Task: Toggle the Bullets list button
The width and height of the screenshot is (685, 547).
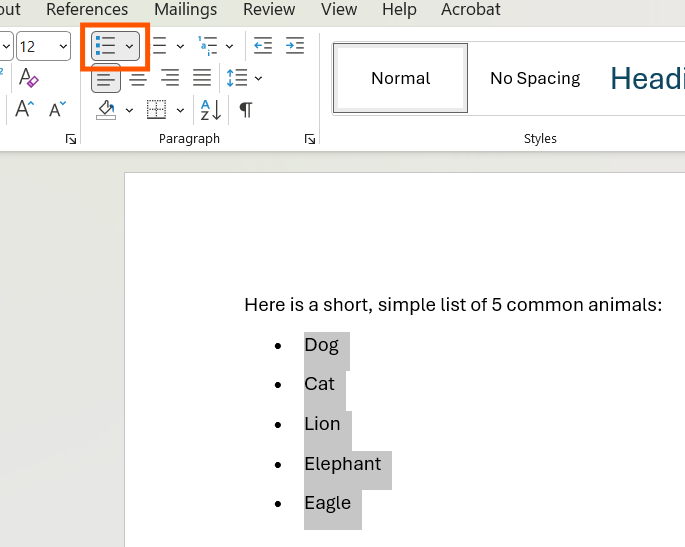Action: pyautogui.click(x=105, y=46)
